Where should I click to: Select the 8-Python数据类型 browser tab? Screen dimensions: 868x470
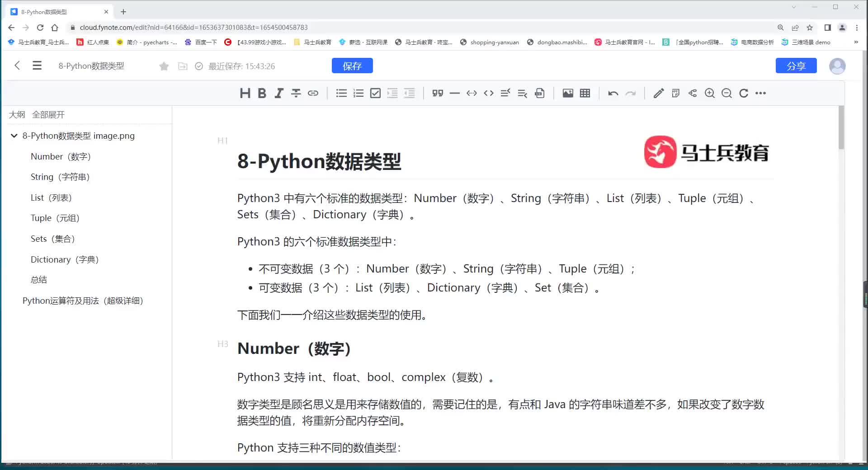coord(60,12)
